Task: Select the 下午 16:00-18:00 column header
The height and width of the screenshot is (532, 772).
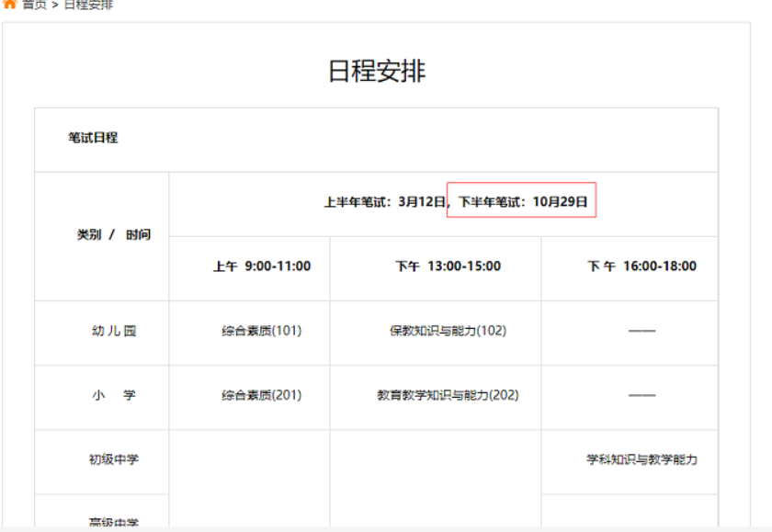Action: click(641, 266)
